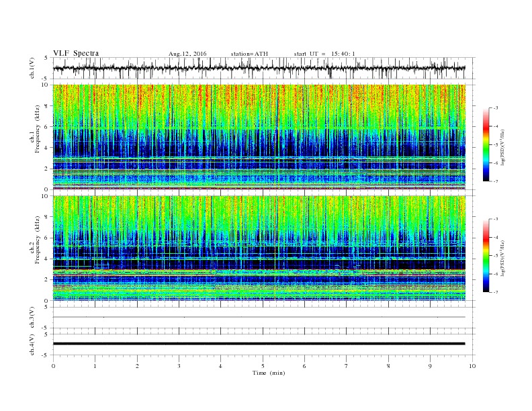Select the date text "Aug.12, 2016"
532x411 pixels.
187,54
